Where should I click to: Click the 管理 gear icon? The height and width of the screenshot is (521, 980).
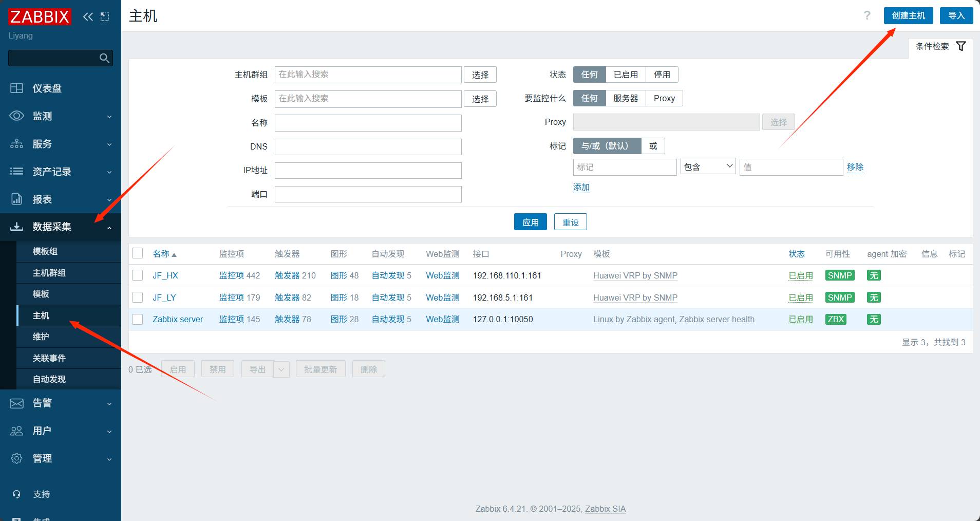click(16, 458)
